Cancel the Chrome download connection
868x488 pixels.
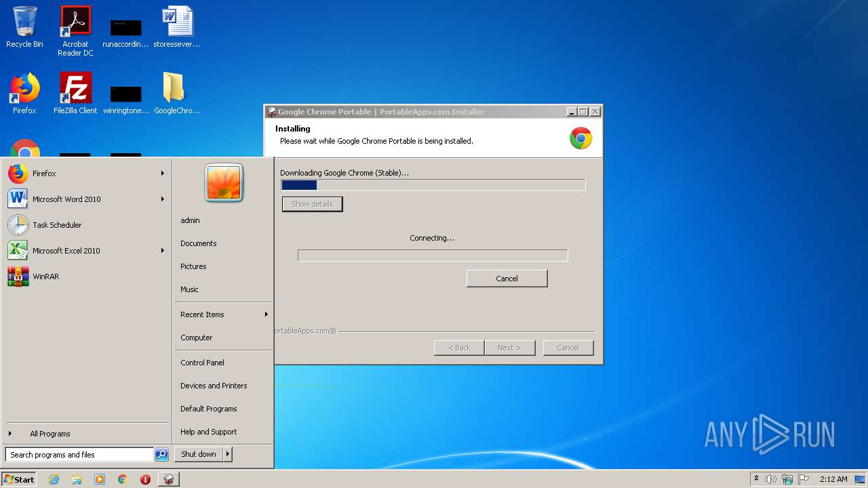point(507,279)
